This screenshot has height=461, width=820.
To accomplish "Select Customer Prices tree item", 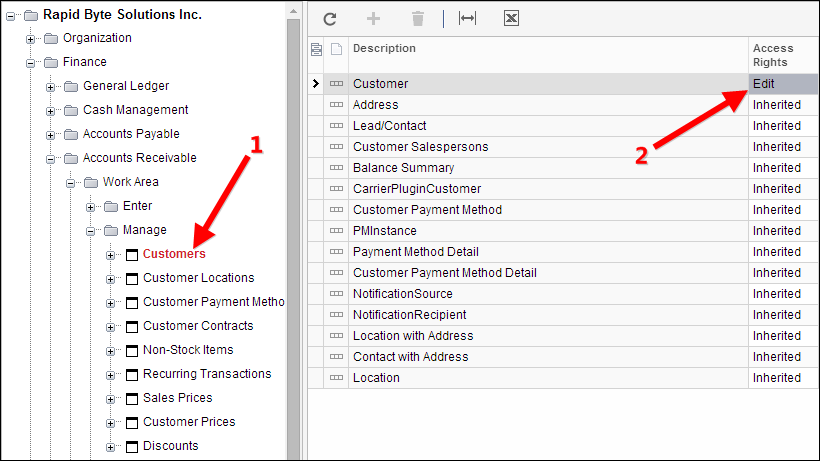I will (x=189, y=422).
